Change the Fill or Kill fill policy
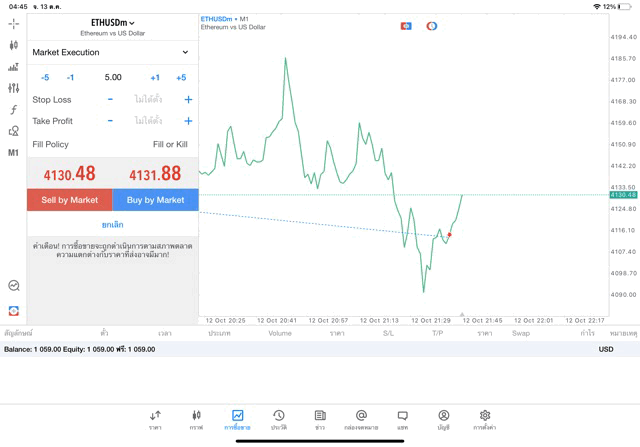 click(170, 144)
